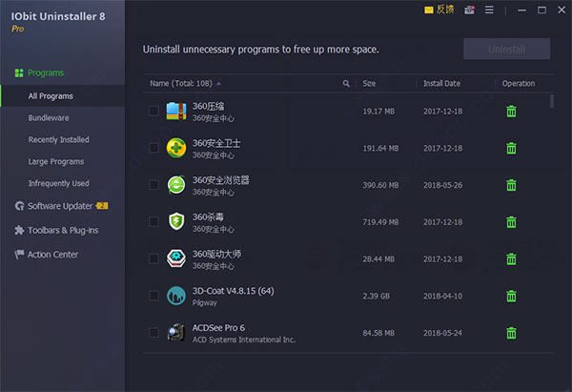The width and height of the screenshot is (572, 392).
Task: Uninstall ACDSee Pro 6 via trash icon
Action: [511, 333]
